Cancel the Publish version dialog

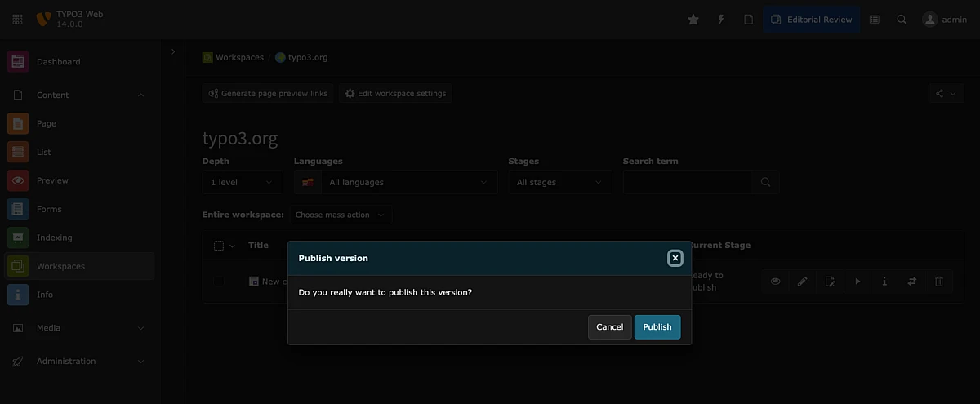click(609, 327)
